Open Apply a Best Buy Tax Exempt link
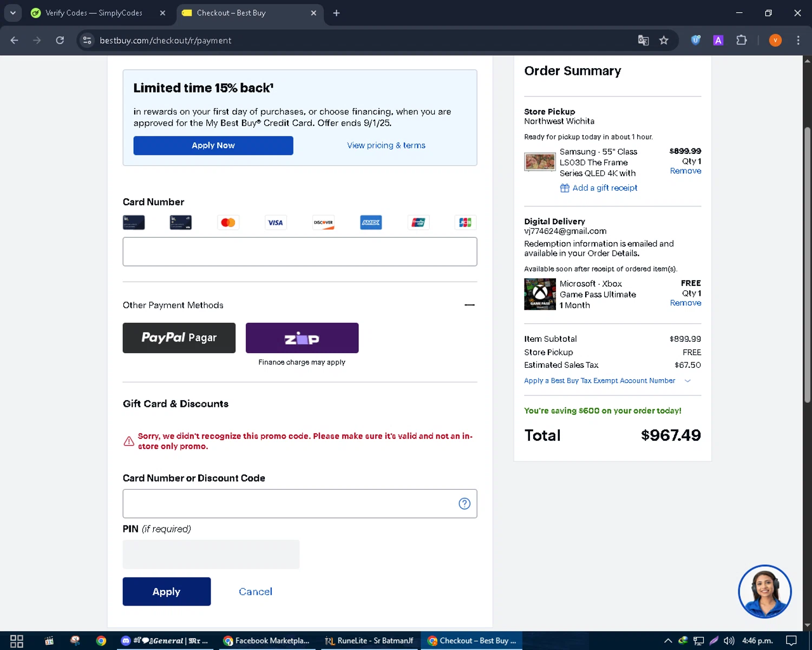Image resolution: width=812 pixels, height=650 pixels. [x=599, y=381]
